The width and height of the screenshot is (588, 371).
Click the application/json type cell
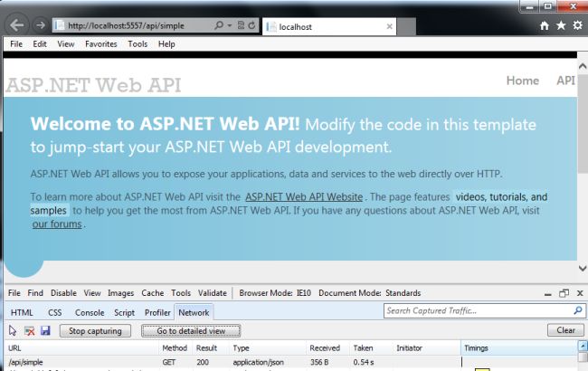tap(259, 362)
